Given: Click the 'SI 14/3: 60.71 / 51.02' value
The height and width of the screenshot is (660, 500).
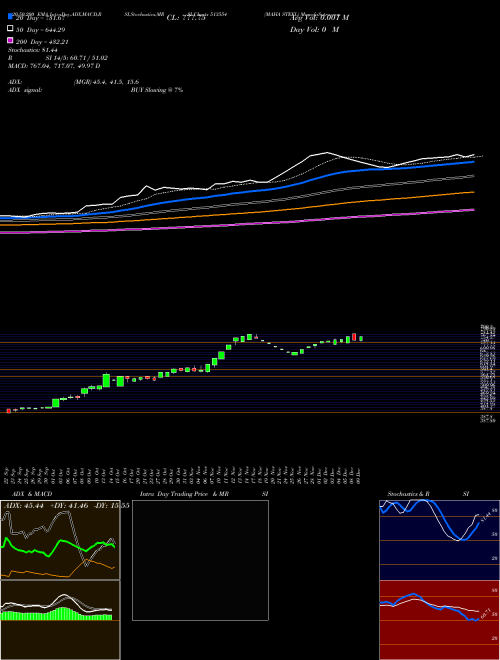Looking at the screenshot, I should tap(77, 58).
